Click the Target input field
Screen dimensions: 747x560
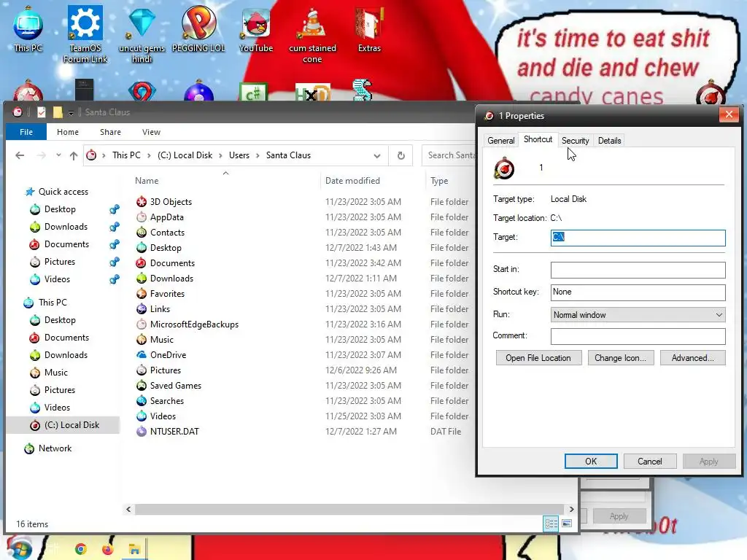coord(638,238)
